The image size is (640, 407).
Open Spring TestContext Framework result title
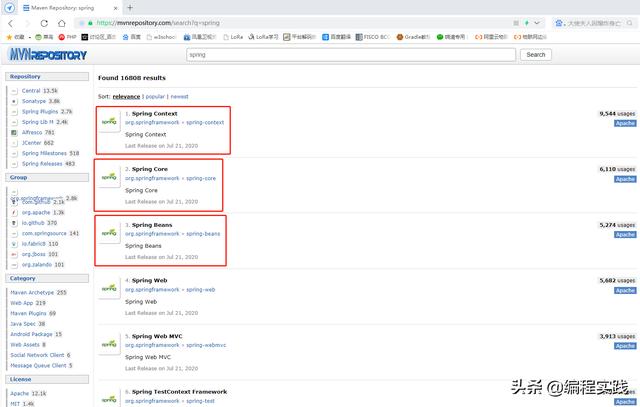pos(179,392)
